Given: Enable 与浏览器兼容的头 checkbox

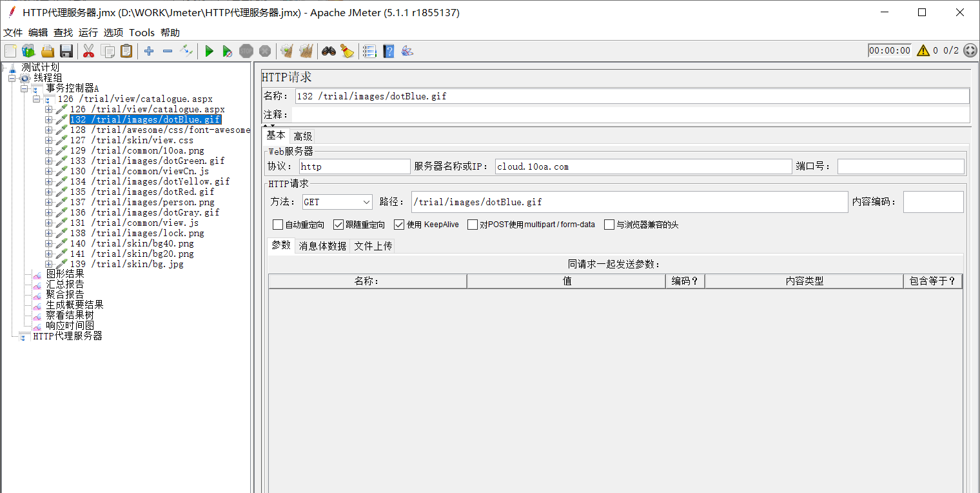Looking at the screenshot, I should 609,225.
